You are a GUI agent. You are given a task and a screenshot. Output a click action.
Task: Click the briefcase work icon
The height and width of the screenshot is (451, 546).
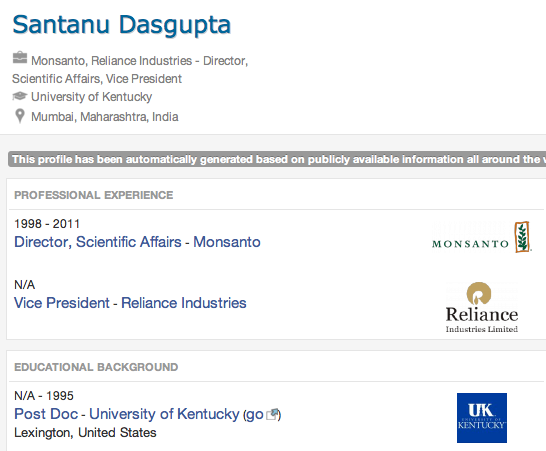click(x=20, y=58)
